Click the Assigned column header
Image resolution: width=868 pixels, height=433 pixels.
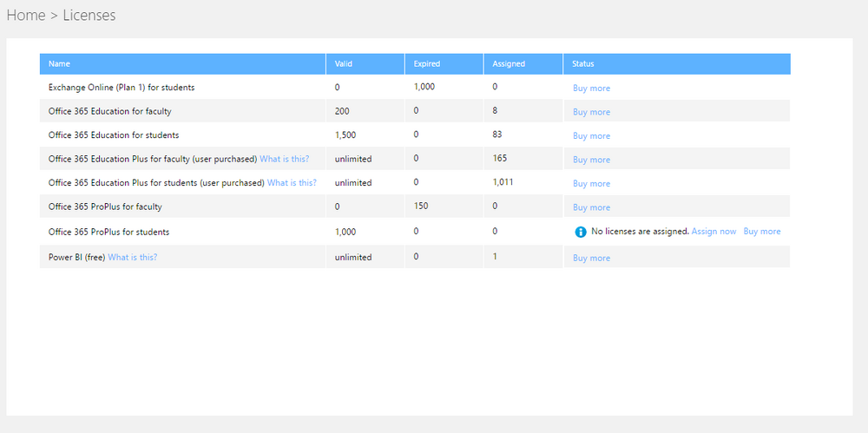pos(523,63)
